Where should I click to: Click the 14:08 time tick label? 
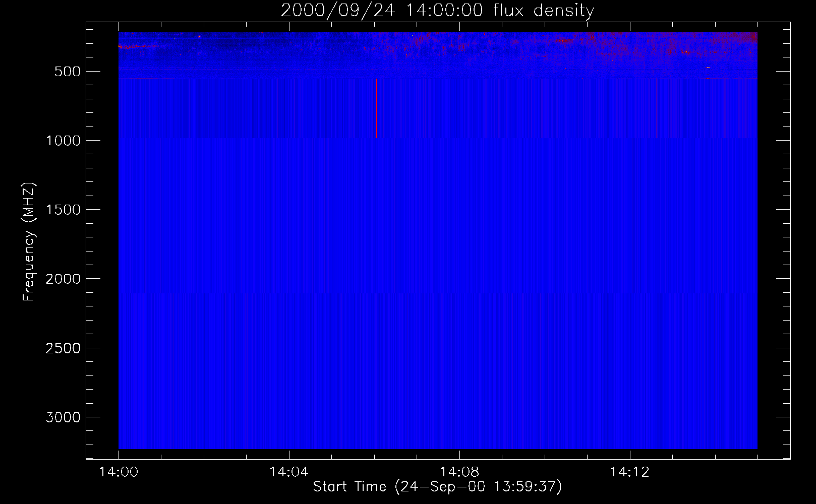(459, 472)
